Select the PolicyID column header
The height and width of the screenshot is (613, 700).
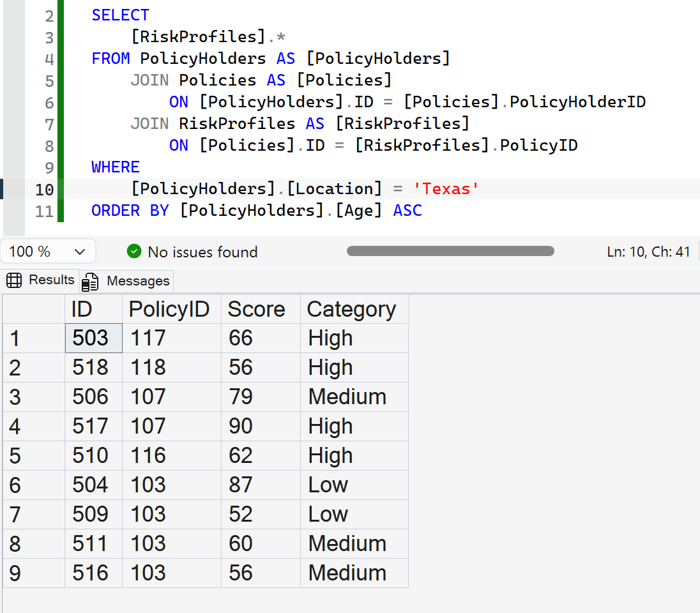[x=171, y=309]
